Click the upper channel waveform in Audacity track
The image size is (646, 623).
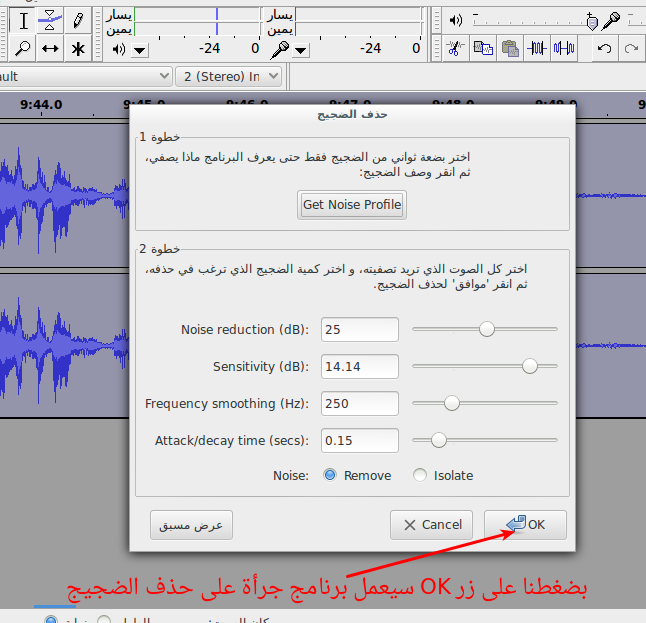pos(64,195)
